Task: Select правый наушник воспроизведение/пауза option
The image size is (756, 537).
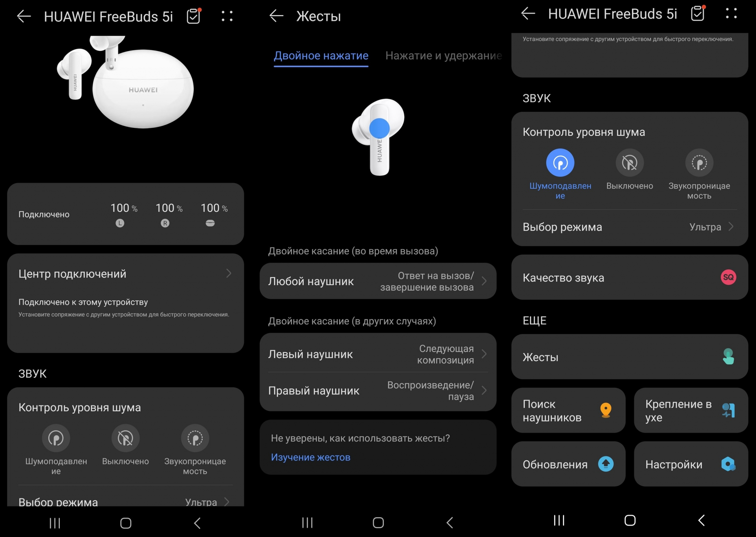Action: pos(378,390)
